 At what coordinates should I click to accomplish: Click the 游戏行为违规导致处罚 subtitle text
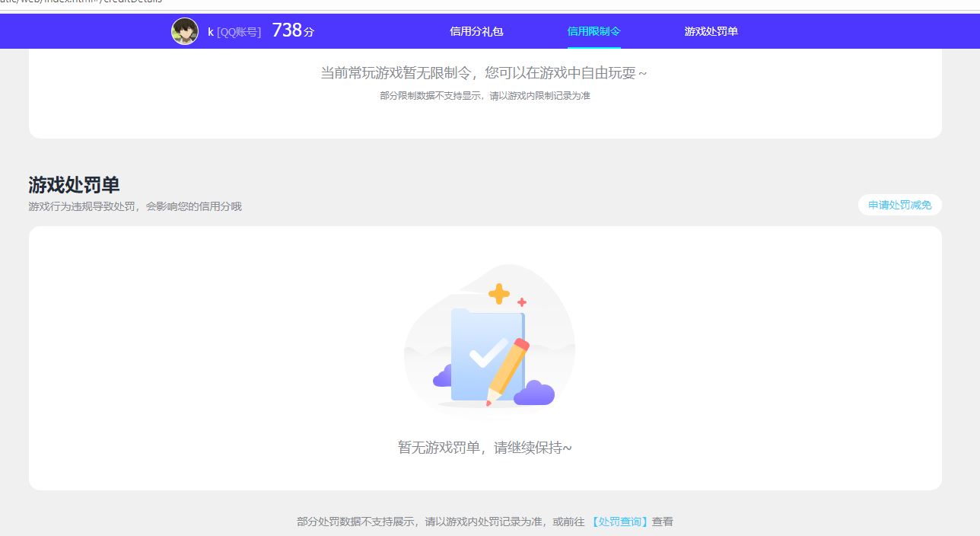pyautogui.click(x=135, y=206)
